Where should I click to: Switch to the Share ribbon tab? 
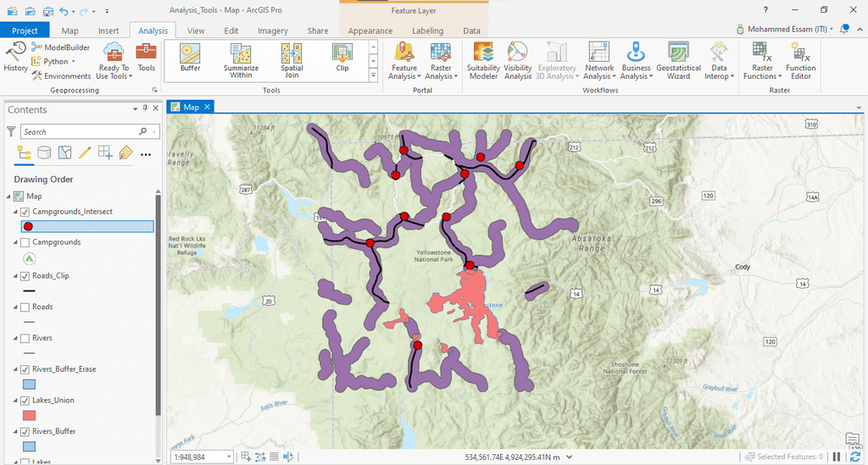coord(318,30)
